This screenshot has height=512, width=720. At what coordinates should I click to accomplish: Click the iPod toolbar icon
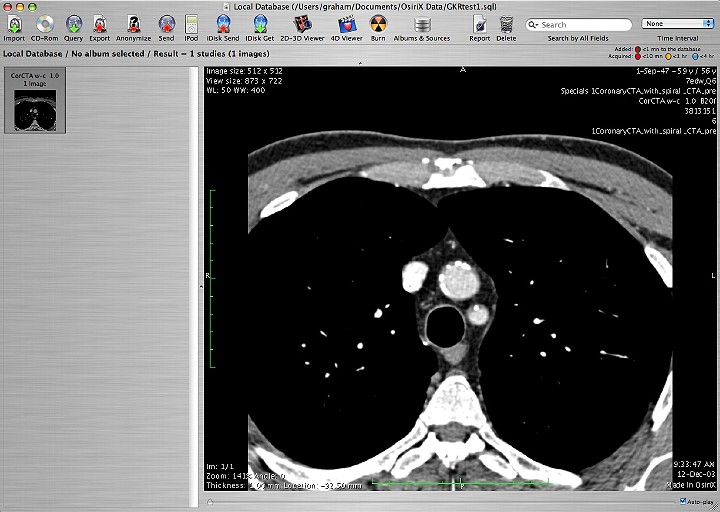click(191, 24)
